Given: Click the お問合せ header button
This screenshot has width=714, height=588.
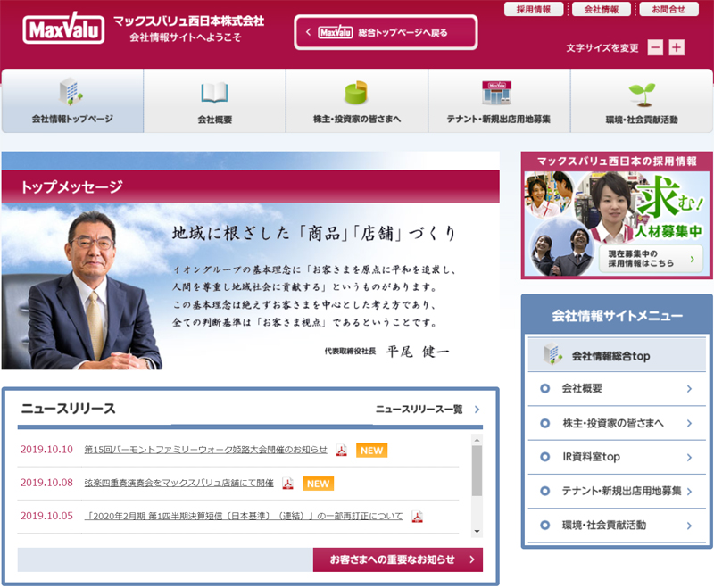Looking at the screenshot, I should point(668,9).
